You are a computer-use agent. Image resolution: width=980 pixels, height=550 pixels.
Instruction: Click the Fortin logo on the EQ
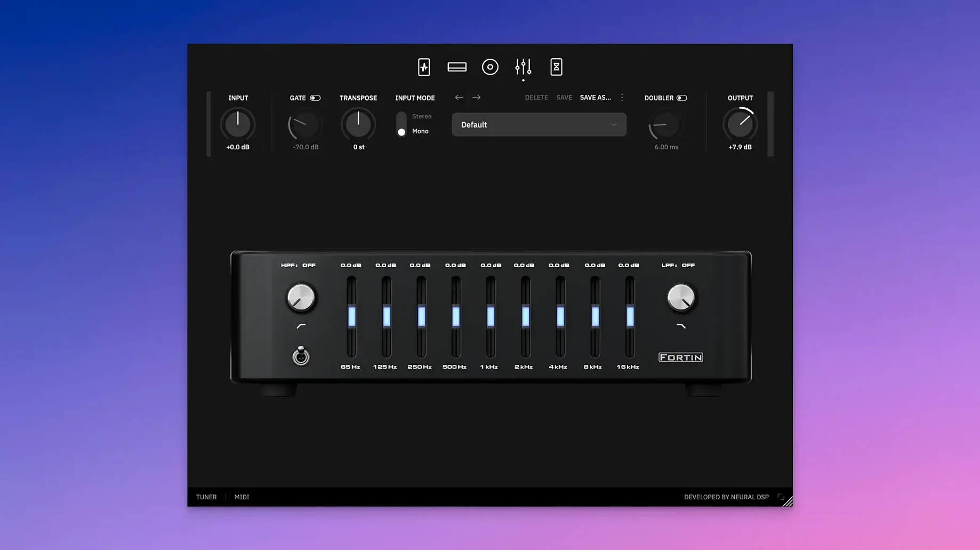point(681,357)
